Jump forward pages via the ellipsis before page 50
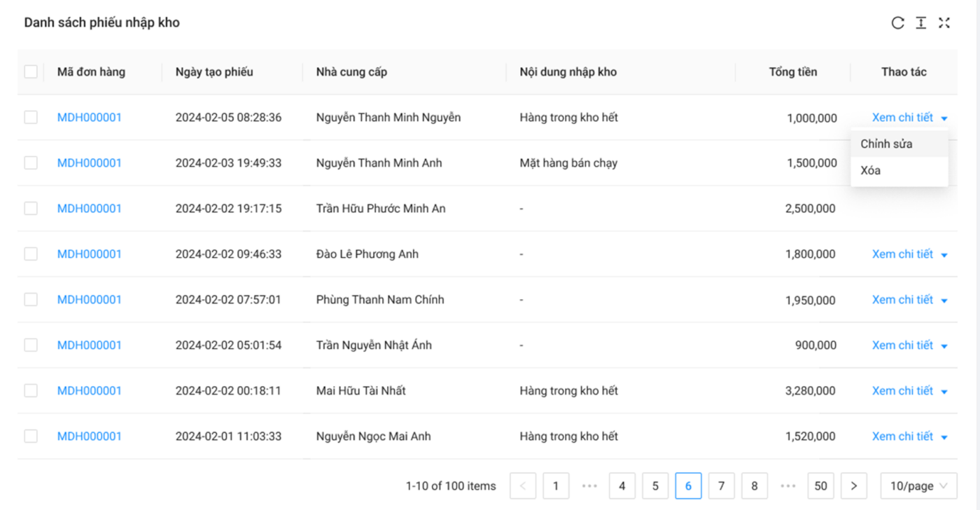 coord(788,485)
